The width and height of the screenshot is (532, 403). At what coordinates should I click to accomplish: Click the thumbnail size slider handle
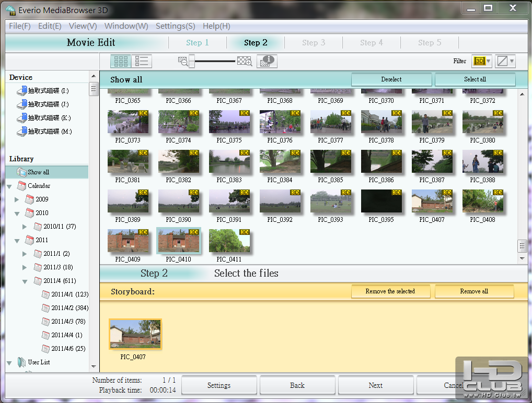(x=192, y=61)
